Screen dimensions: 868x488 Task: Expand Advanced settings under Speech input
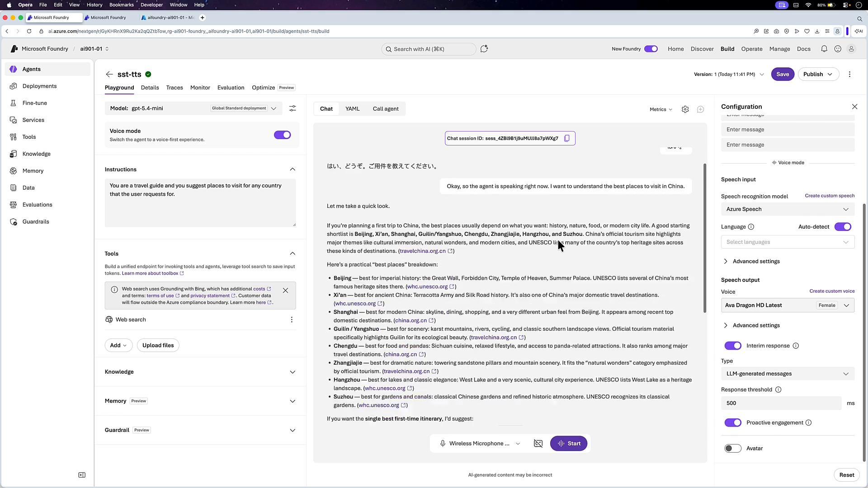pos(751,261)
